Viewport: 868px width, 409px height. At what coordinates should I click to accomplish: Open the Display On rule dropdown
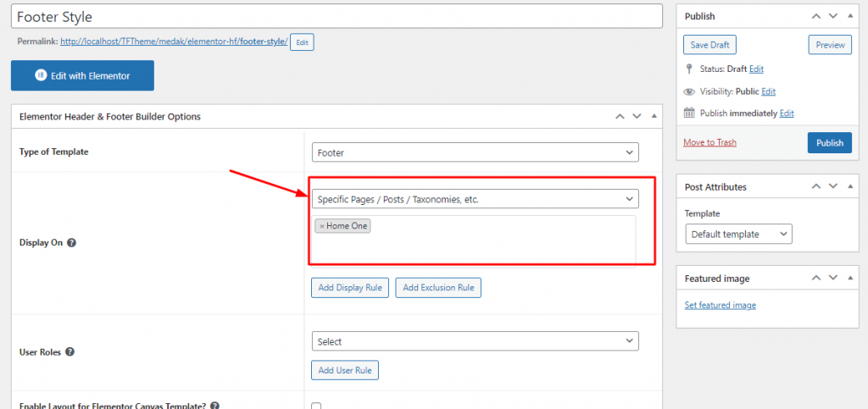(x=475, y=199)
